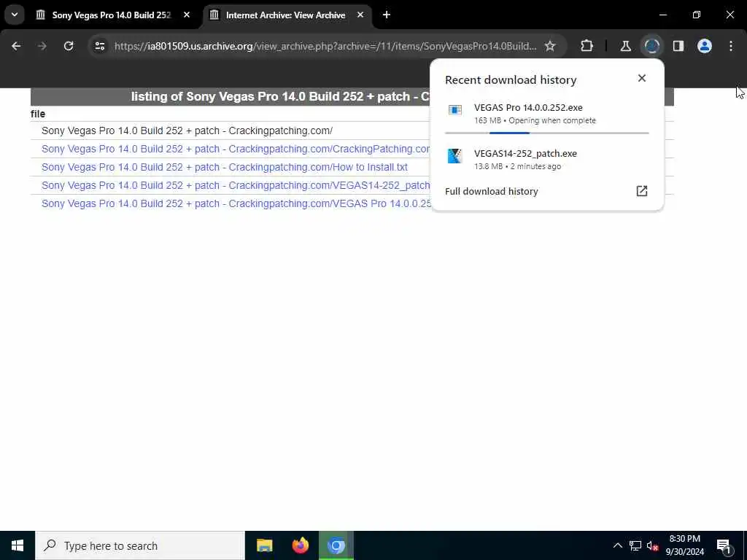Screen dimensions: 747x560
Task: Click the download progress bar for VEGAS Pro
Action: [x=547, y=133]
